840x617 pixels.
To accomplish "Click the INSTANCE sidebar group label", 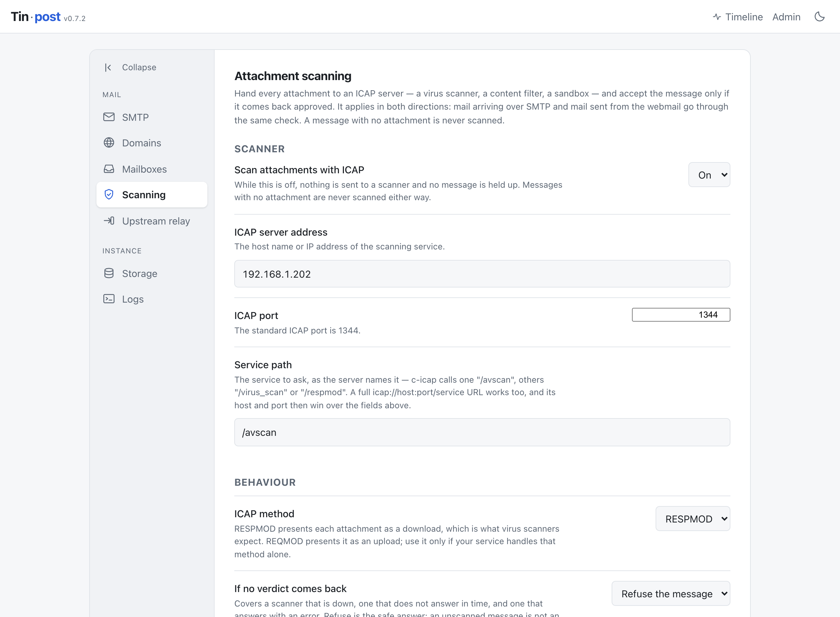I will [122, 251].
